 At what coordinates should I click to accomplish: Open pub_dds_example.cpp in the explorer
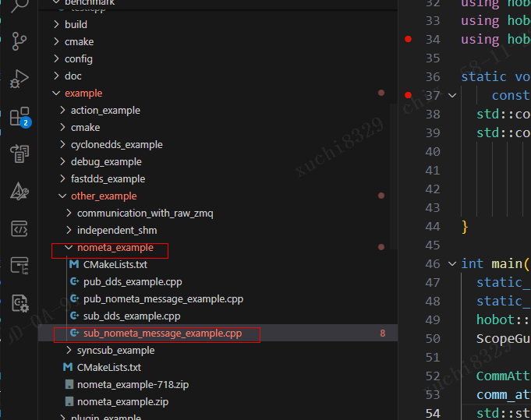click(132, 282)
